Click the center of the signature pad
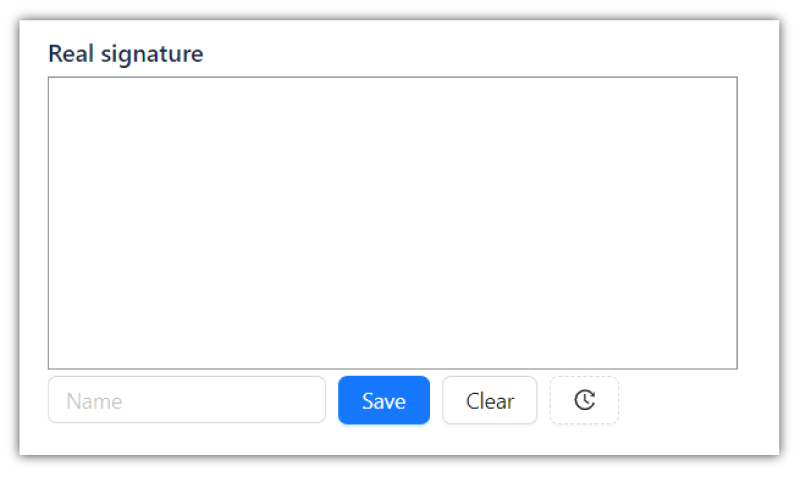Screen dimensions: 801x478 pyautogui.click(x=393, y=223)
